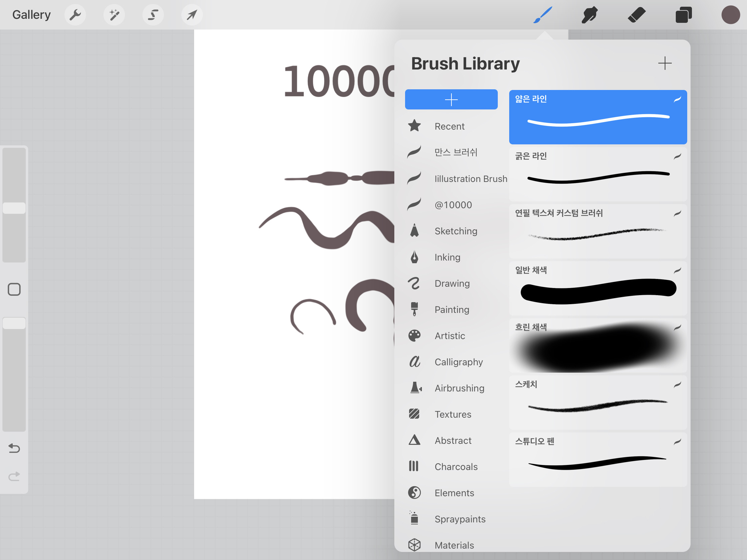Select the Smudge tool
747x560 pixels.
589,15
